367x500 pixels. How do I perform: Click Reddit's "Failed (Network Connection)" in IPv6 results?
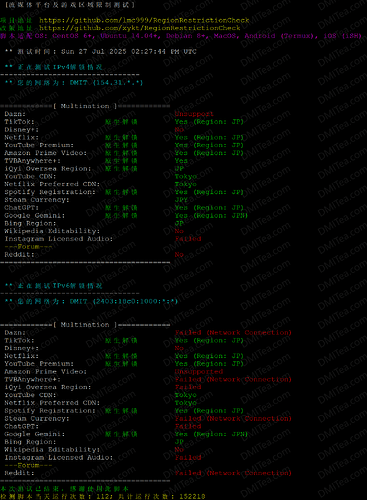tap(233, 473)
